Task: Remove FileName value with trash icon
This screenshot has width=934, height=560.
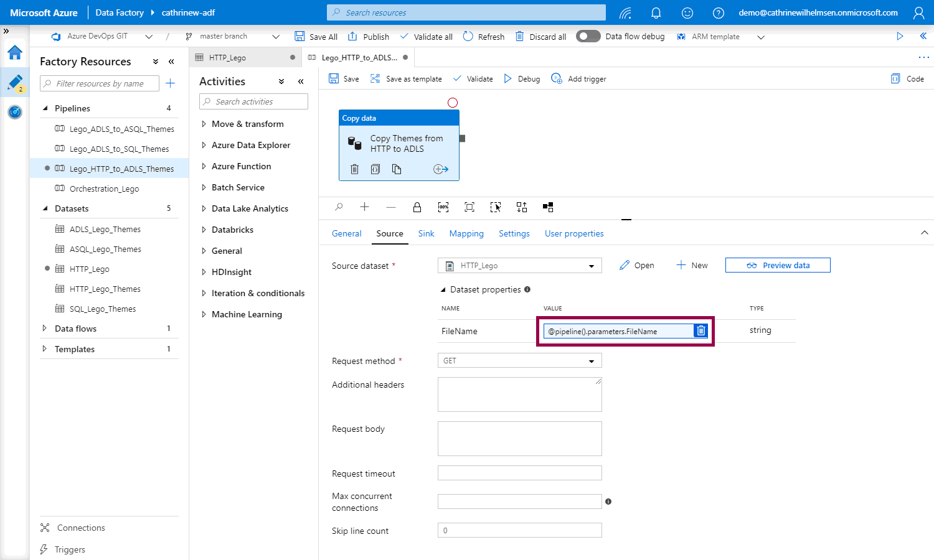Action: 700,331
